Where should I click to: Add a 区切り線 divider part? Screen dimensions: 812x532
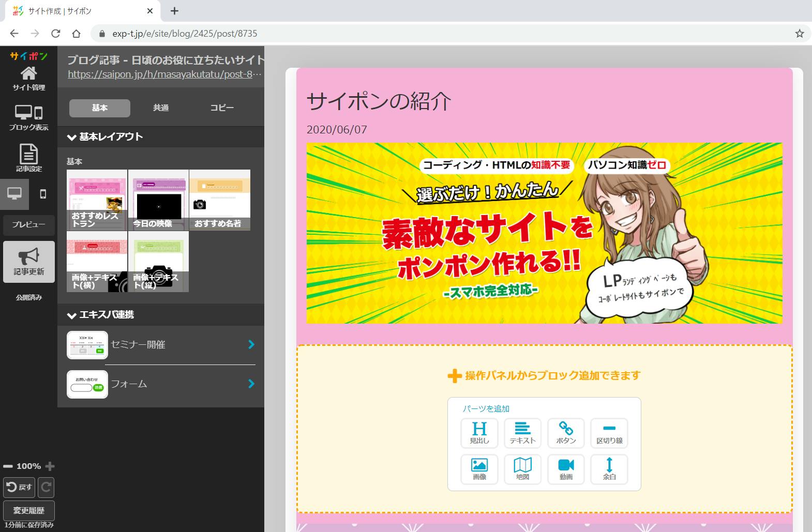[x=609, y=433]
